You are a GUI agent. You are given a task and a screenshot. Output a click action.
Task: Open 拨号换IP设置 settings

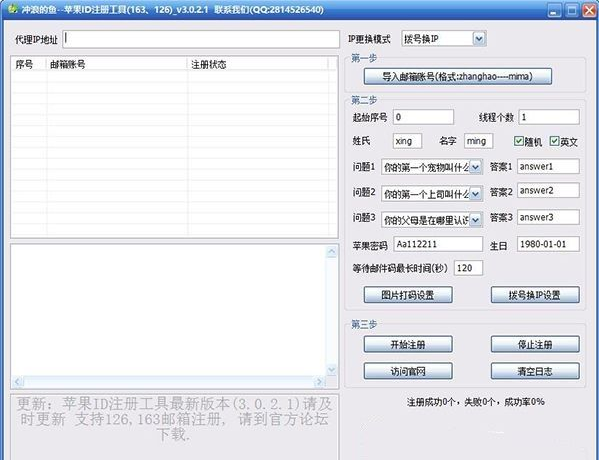click(535, 295)
